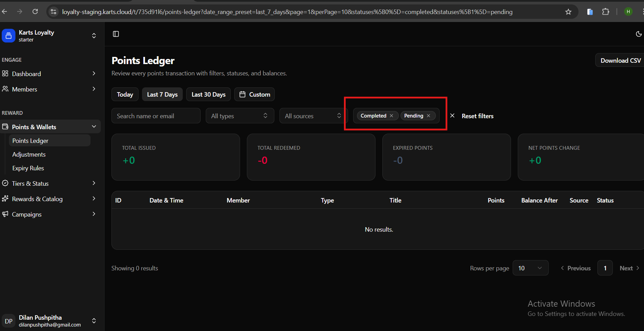Open the site info icon in address bar
This screenshot has width=644, height=331.
point(53,12)
